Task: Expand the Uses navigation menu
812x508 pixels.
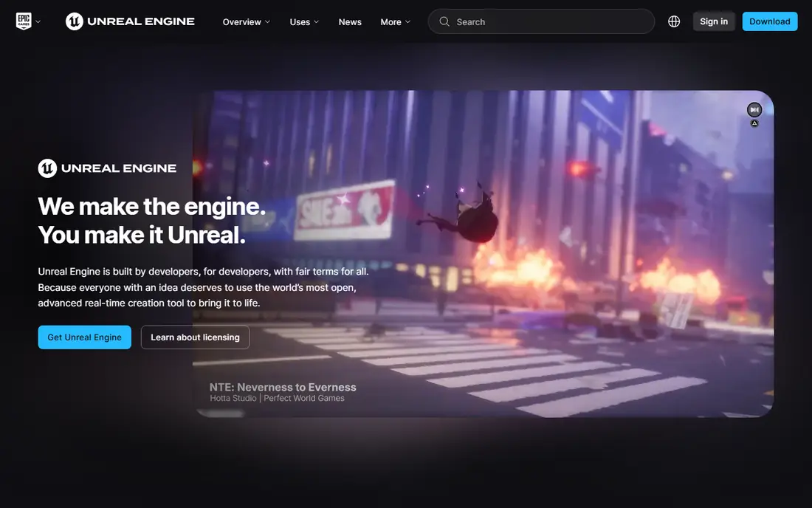Action: tap(304, 21)
